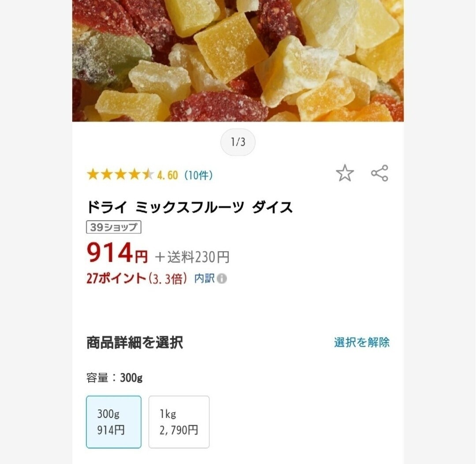Open the 内訳 points breakdown
The height and width of the screenshot is (464, 476).
[205, 278]
